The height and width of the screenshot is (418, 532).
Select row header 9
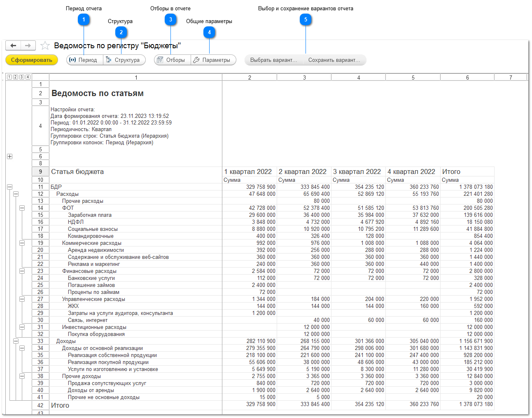[40, 171]
